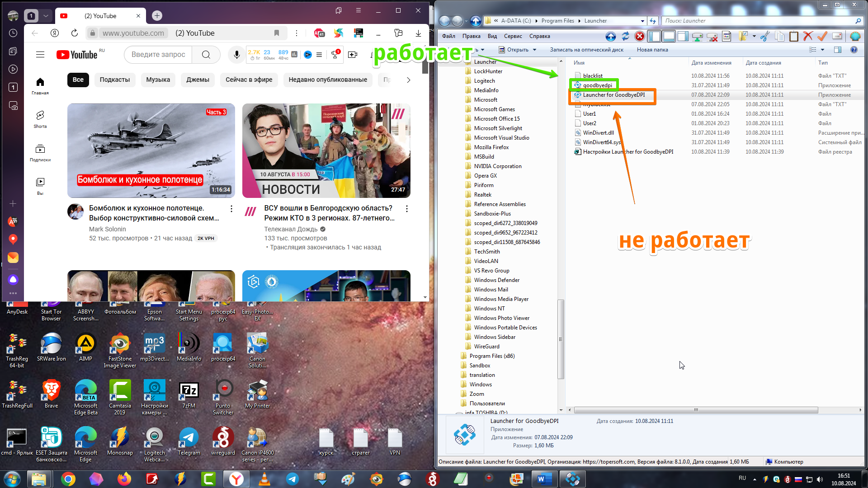Click the browser page reload icon
Viewport: 868px width, 488px height.
[x=75, y=33]
